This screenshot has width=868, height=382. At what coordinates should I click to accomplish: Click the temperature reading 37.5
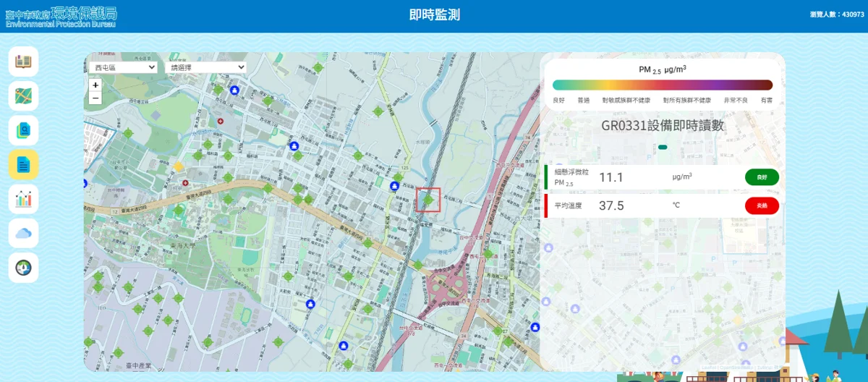click(x=611, y=205)
